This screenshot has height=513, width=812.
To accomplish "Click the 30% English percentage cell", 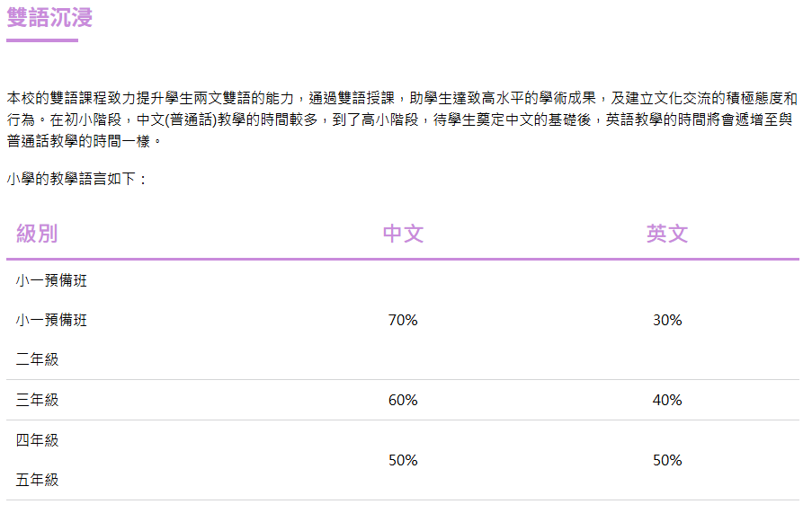I will 667,320.
